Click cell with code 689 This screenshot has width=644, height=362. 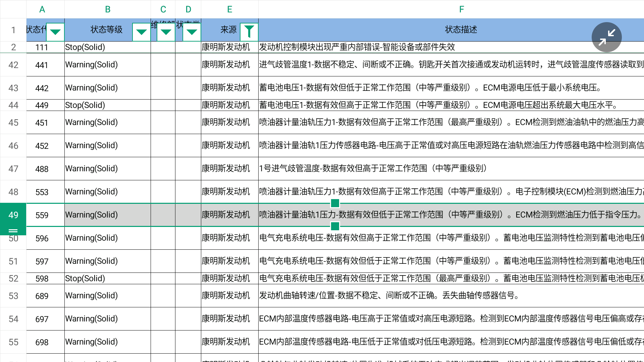(x=45, y=296)
